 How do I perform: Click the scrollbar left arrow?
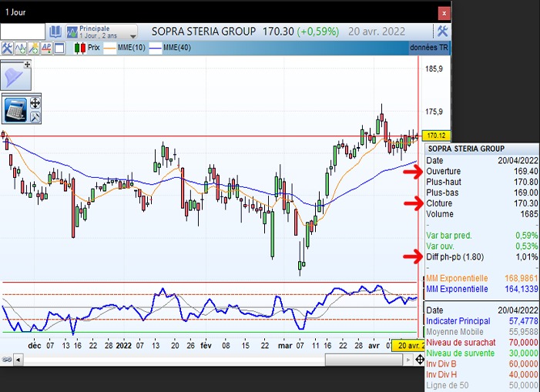click(18, 360)
